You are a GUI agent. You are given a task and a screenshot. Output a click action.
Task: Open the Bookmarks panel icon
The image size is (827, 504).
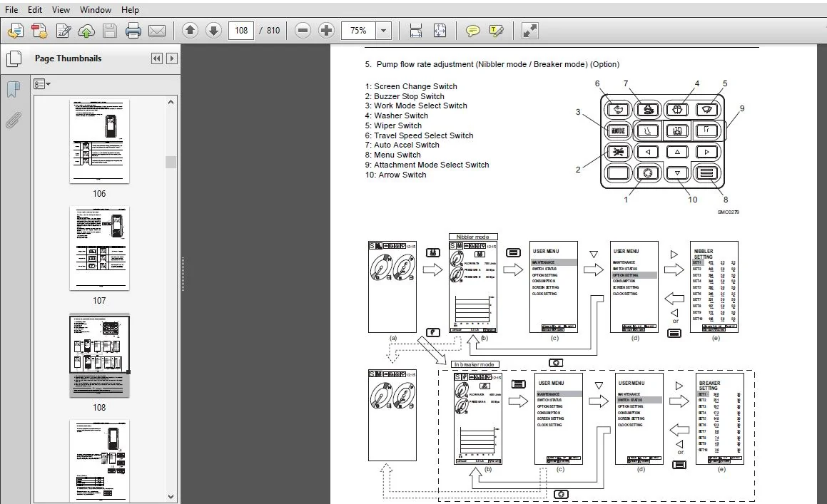(13, 90)
